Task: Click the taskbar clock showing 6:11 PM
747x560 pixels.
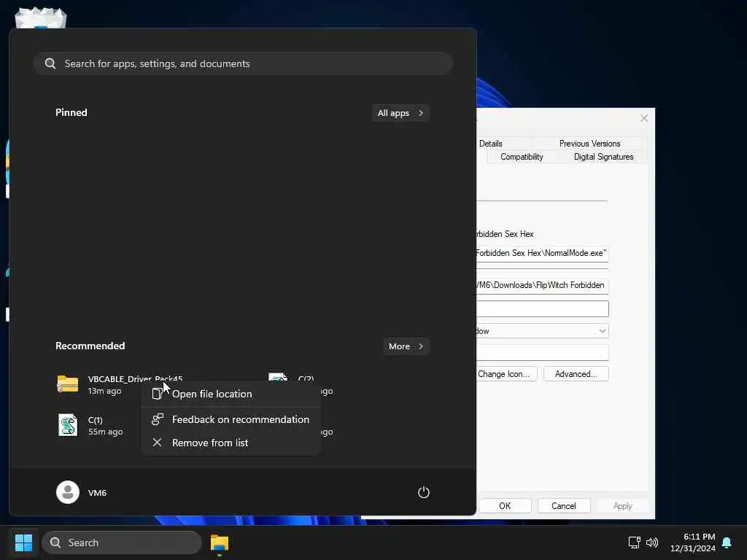Action: [693, 542]
